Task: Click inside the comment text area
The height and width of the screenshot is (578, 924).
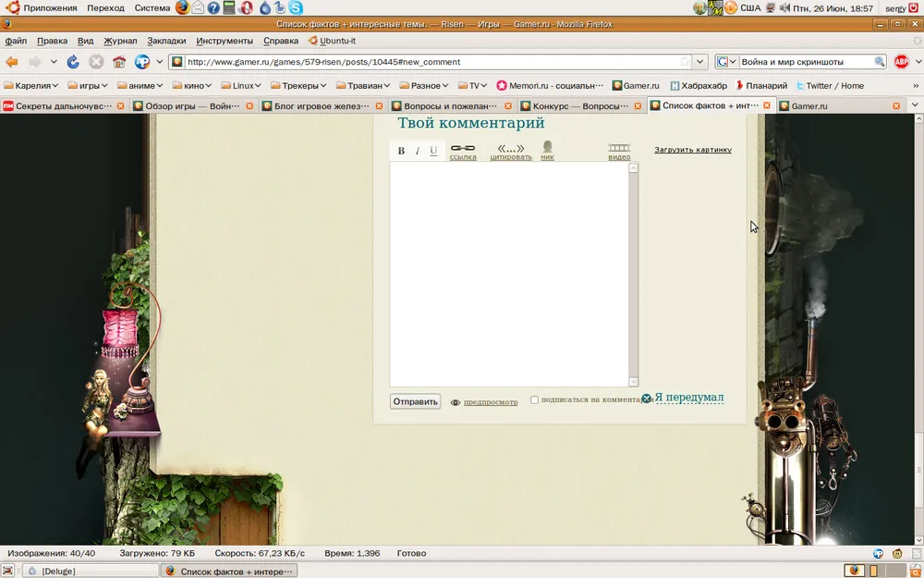Action: (x=508, y=275)
